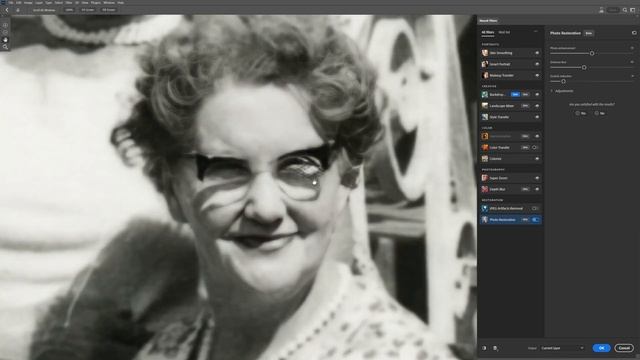Select the No satisfaction radio button
640x360 pixels.
596,113
